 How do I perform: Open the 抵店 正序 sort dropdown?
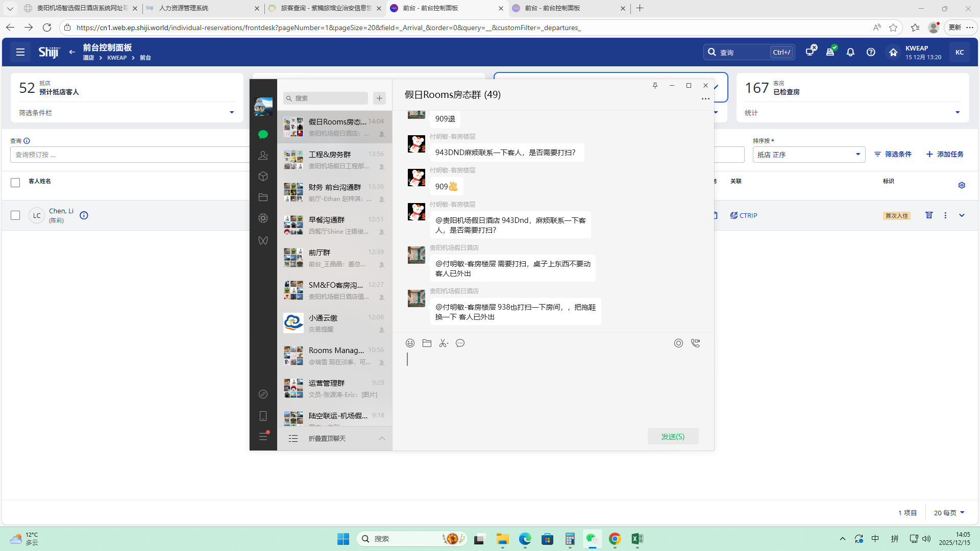pyautogui.click(x=808, y=155)
